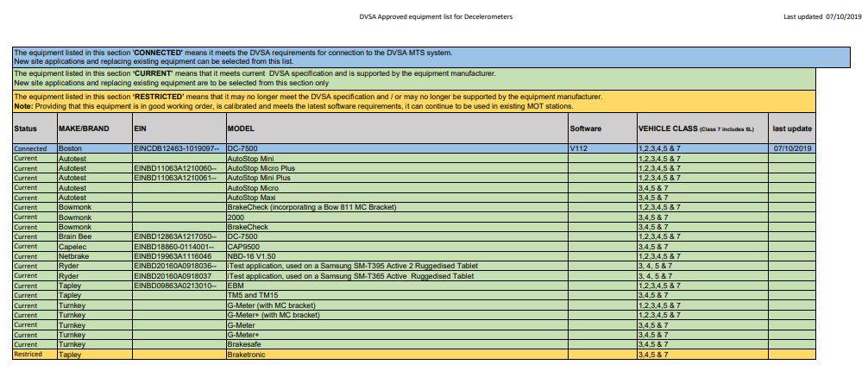
Task: Select the 'CAP9500' model cell
Action: (398, 247)
